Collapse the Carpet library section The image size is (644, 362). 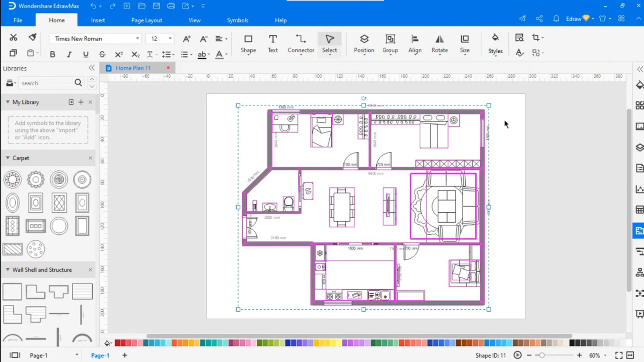coord(8,158)
